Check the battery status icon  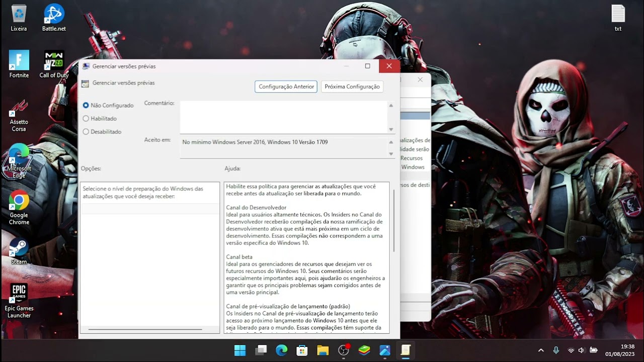(x=594, y=350)
